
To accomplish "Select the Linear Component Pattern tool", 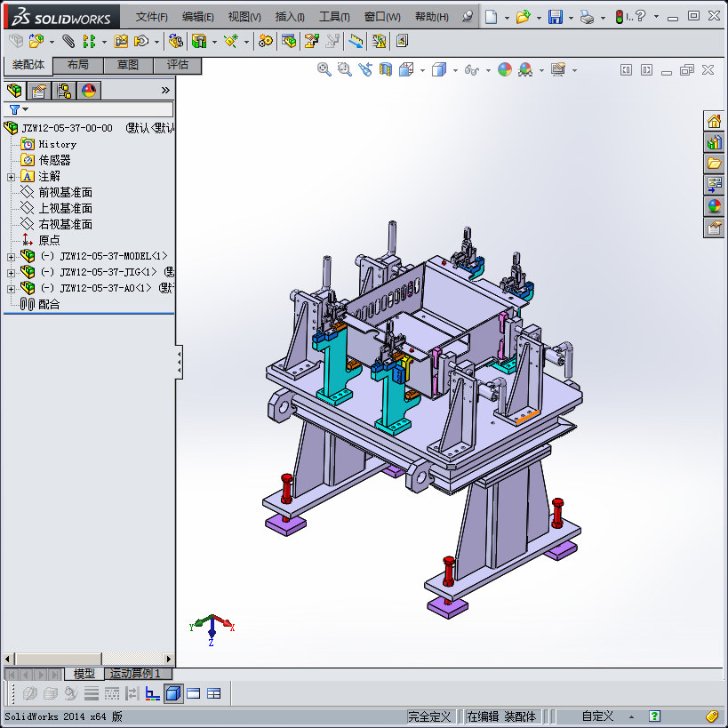I will click(89, 41).
